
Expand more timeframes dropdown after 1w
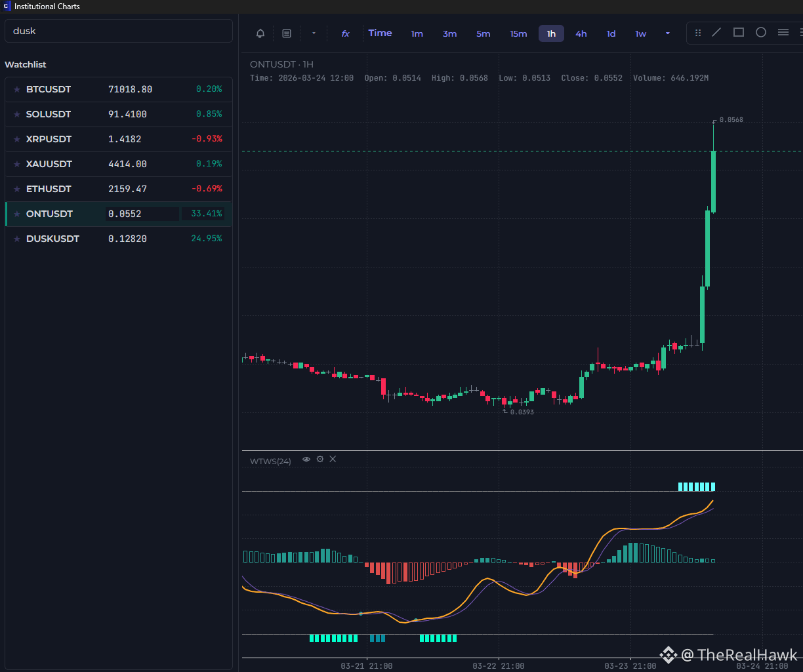click(668, 33)
